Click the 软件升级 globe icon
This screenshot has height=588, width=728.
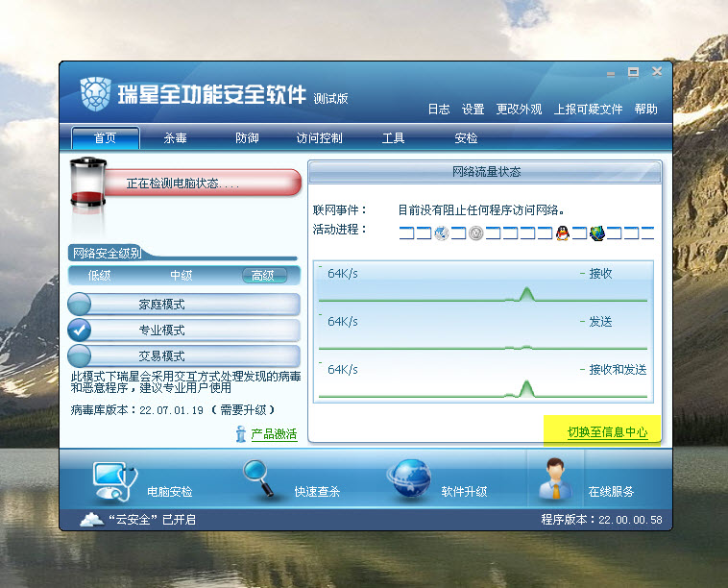[410, 478]
